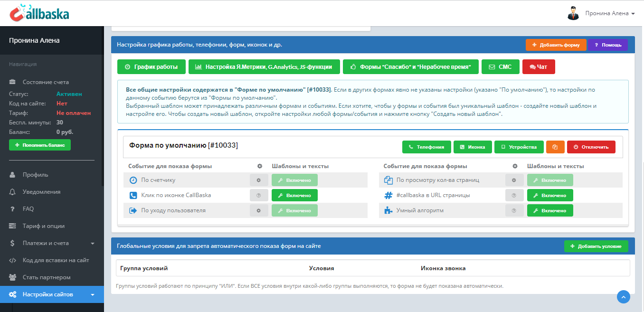Viewport: 644px width, 312px height.
Task: Click the scroll-to-top round arrow button
Action: [624, 296]
